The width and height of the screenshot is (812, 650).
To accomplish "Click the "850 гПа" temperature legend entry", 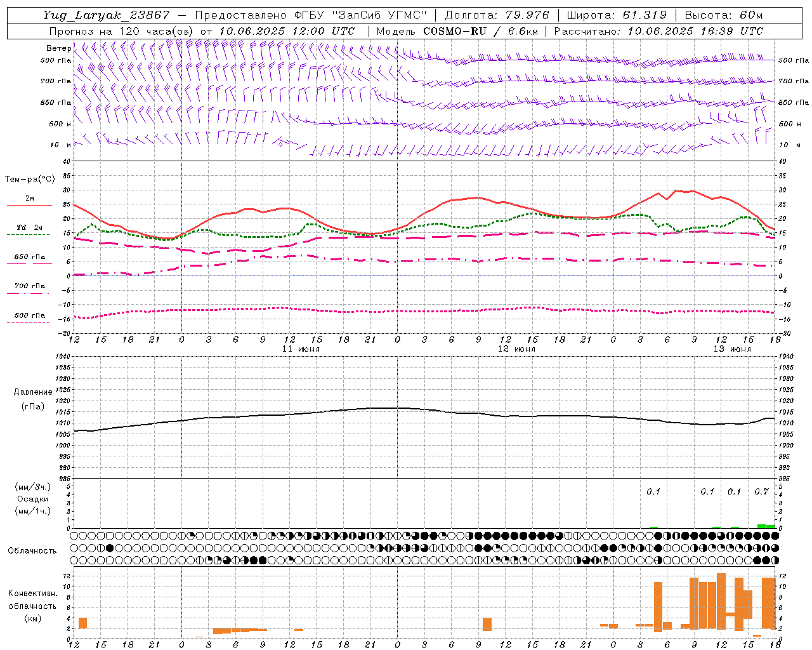I will coord(29,257).
